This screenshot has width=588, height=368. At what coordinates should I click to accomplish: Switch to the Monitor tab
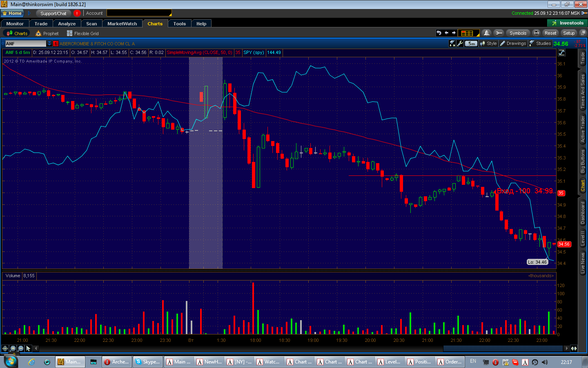click(x=15, y=24)
